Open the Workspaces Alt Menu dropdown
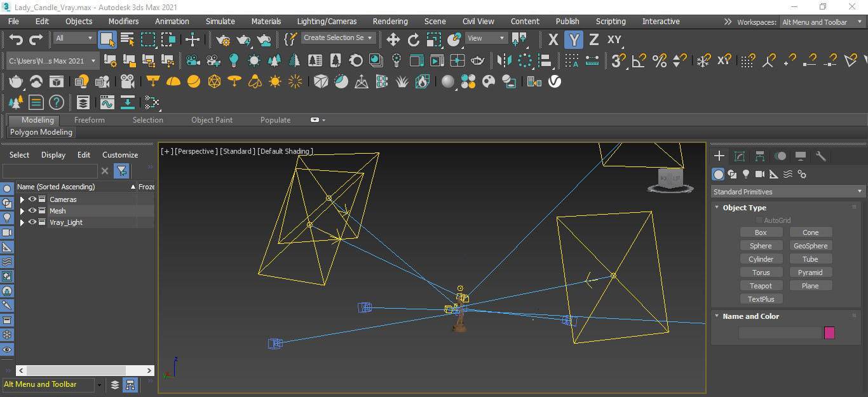 (x=822, y=22)
